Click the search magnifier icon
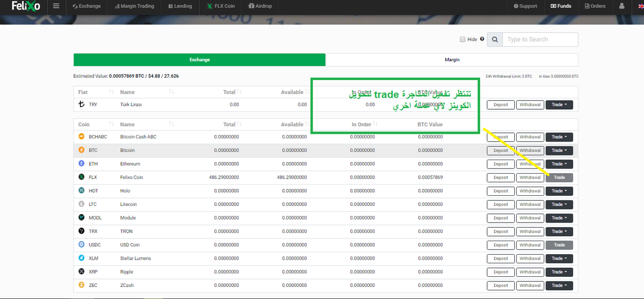The width and height of the screenshot is (644, 299). coord(495,40)
